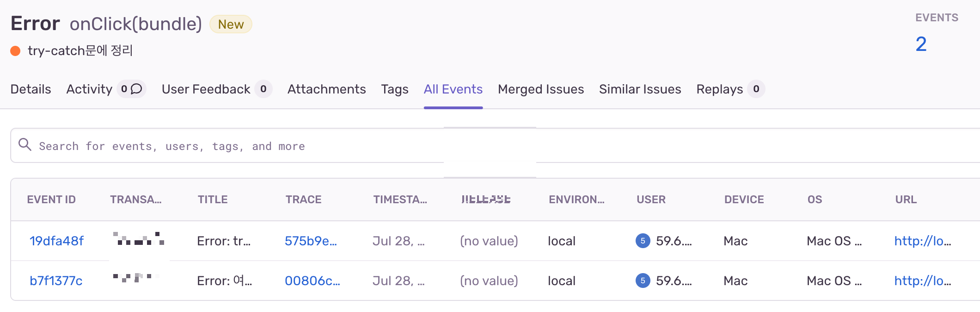Click the DEVICE column header

[x=744, y=200]
